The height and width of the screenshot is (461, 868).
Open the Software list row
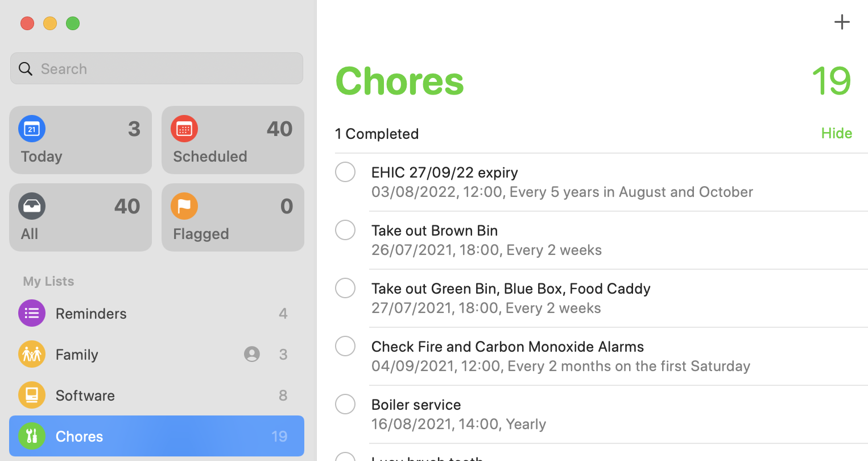pyautogui.click(x=156, y=395)
